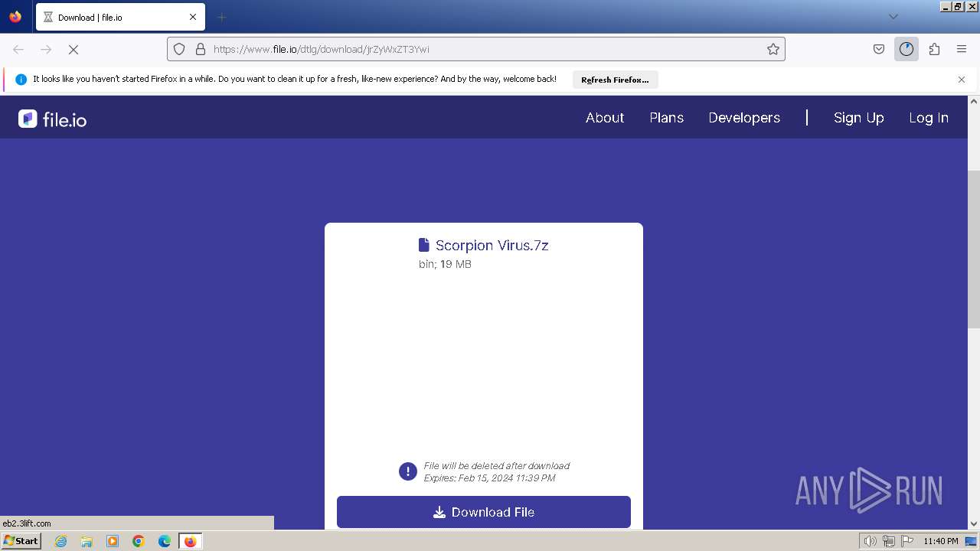Open the Log In link

tap(929, 118)
